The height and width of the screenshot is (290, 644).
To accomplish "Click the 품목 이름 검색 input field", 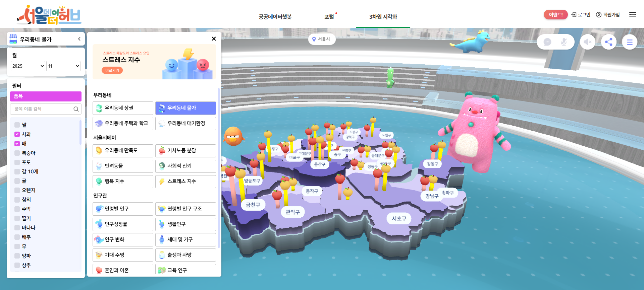I will (x=42, y=109).
